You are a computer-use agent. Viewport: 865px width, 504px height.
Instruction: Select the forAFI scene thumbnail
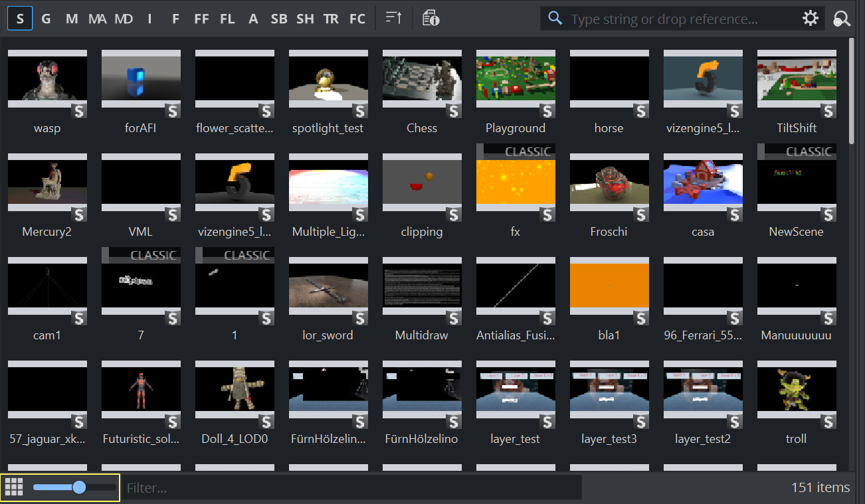tap(141, 78)
